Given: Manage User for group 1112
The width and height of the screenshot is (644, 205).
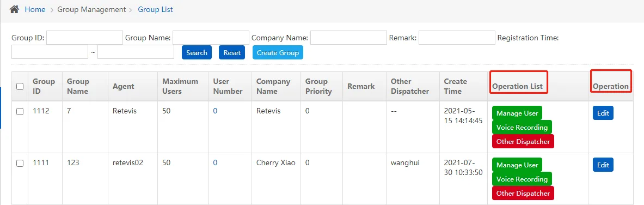Looking at the screenshot, I should [517, 113].
